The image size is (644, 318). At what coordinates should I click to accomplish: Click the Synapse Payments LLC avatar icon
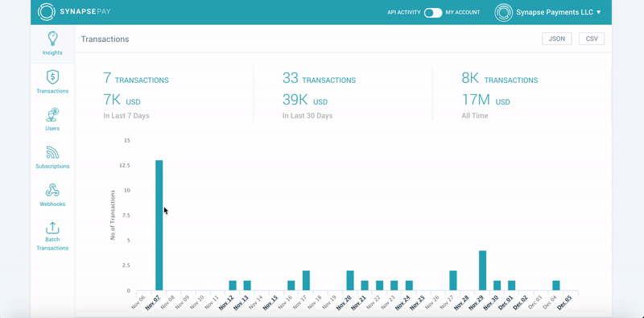[x=504, y=12]
